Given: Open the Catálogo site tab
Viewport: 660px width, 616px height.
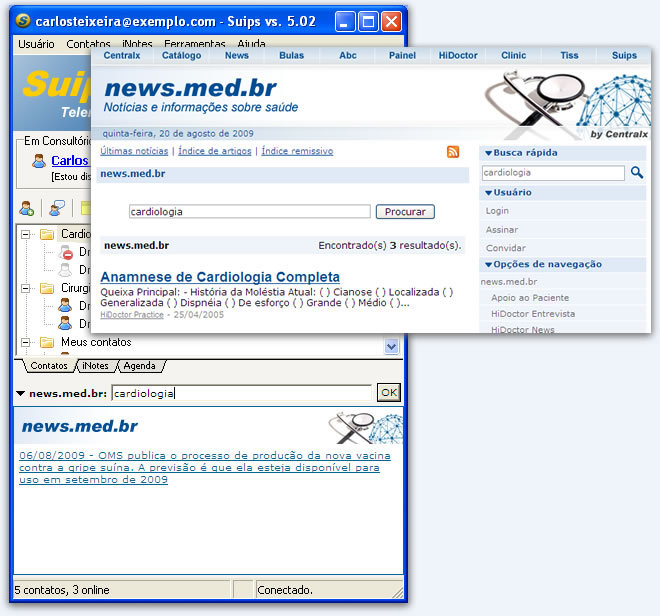Looking at the screenshot, I should coord(181,55).
